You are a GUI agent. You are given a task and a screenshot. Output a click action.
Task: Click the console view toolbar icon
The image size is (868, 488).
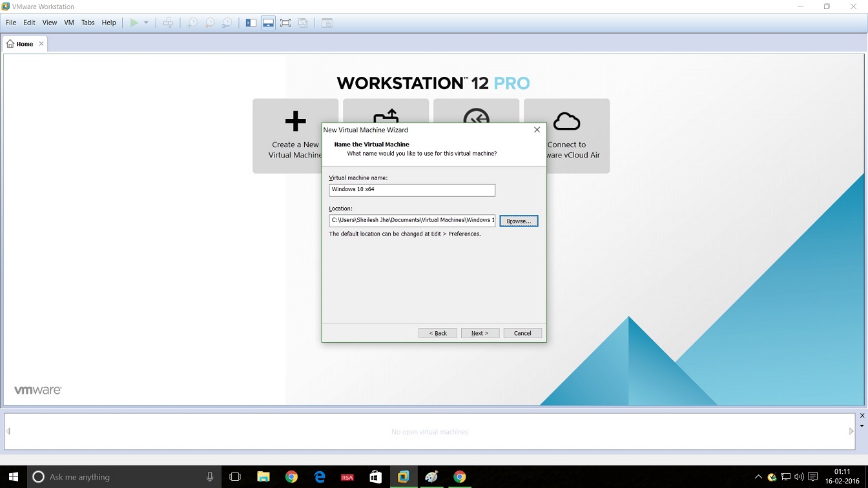click(x=327, y=23)
